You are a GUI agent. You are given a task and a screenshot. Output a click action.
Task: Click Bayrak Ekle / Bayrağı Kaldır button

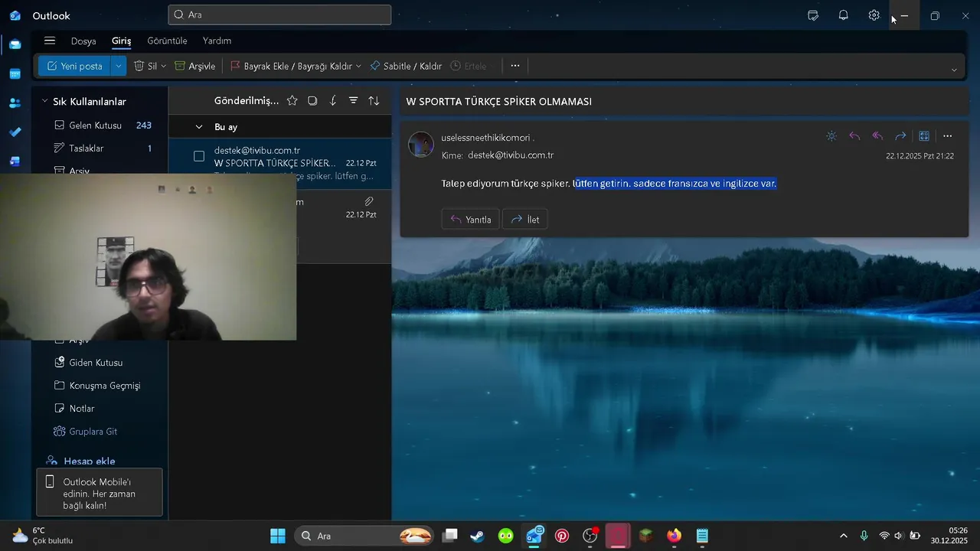[x=290, y=66]
